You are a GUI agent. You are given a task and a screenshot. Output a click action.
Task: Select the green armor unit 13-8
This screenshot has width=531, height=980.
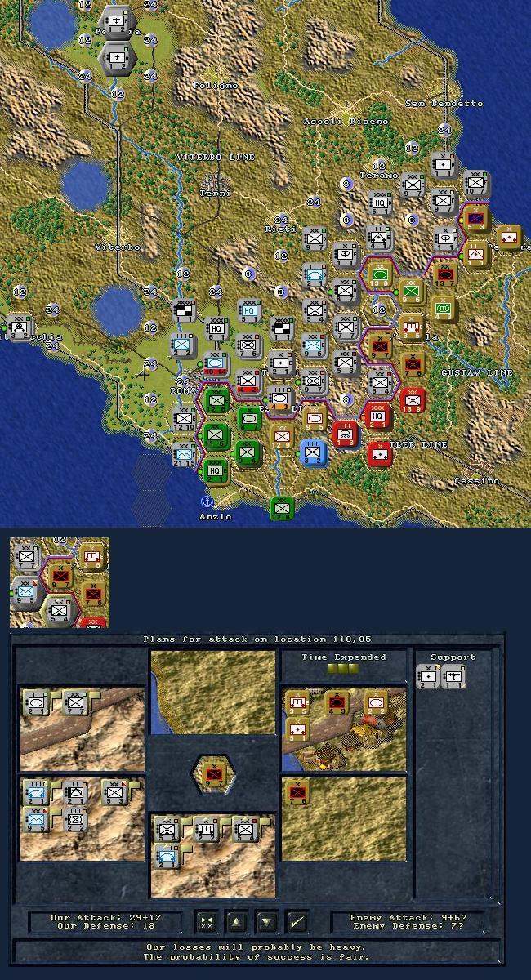click(379, 275)
